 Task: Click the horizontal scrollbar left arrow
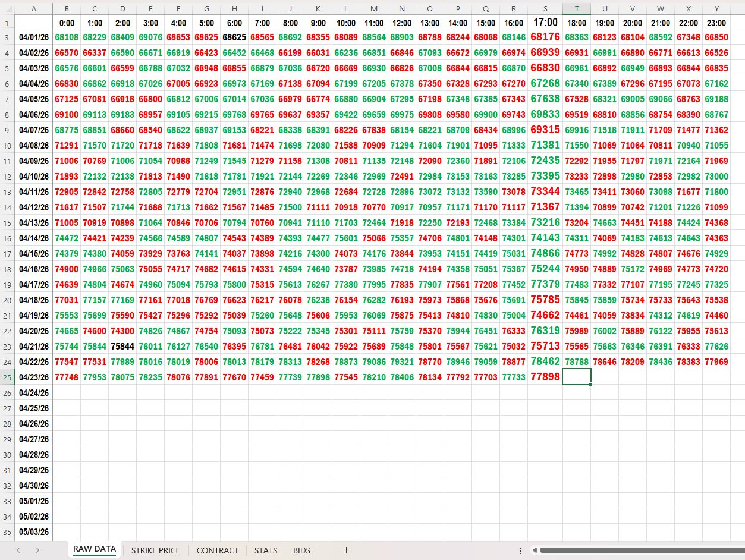pos(534,550)
